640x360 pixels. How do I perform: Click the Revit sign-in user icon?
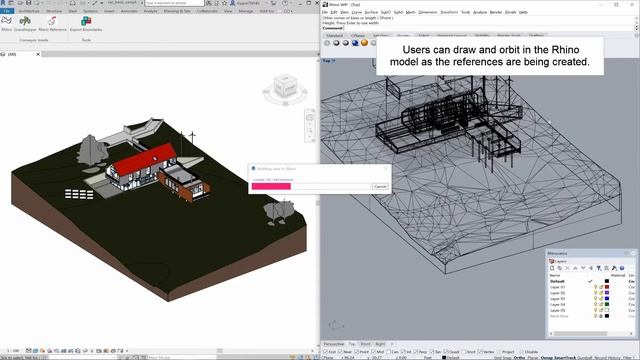click(x=233, y=3)
